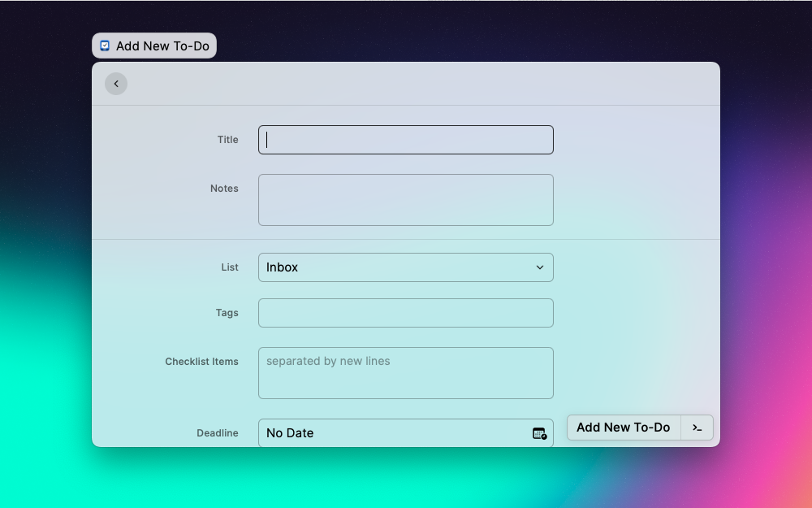The width and height of the screenshot is (812, 508).
Task: Expand the List dropdown chevron
Action: 540,267
